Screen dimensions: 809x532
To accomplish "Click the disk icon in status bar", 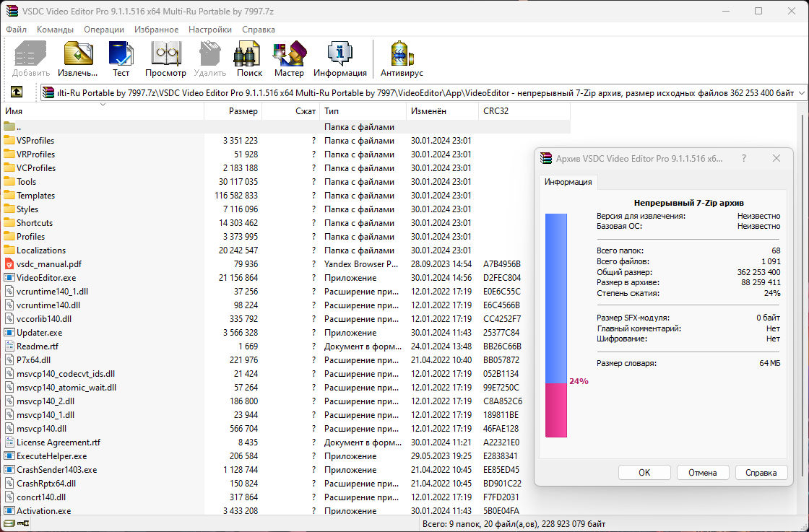I will (x=9, y=524).
